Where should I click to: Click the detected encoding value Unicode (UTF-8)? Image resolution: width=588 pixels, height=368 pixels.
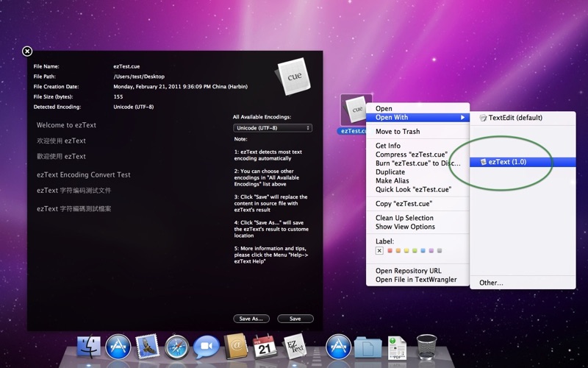point(134,107)
